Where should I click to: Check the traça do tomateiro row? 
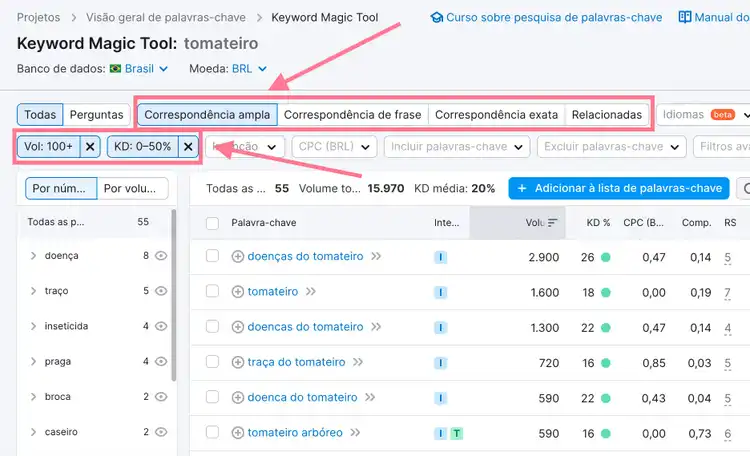tap(212, 362)
